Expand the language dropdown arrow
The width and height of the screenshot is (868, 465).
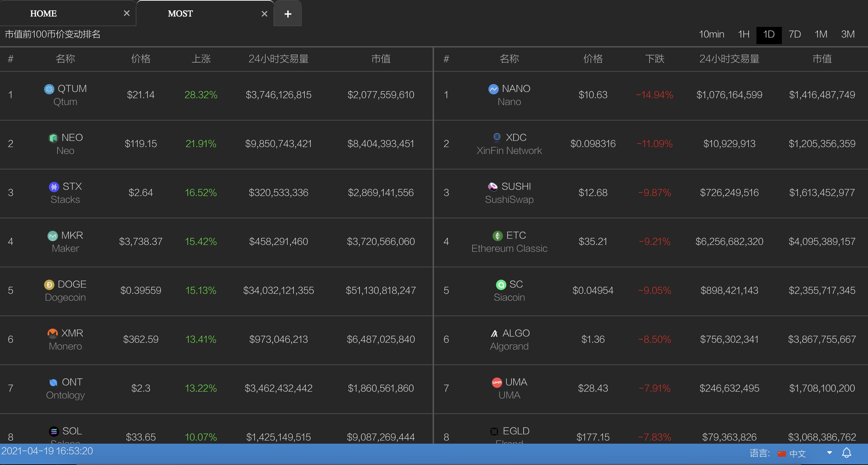click(x=829, y=453)
